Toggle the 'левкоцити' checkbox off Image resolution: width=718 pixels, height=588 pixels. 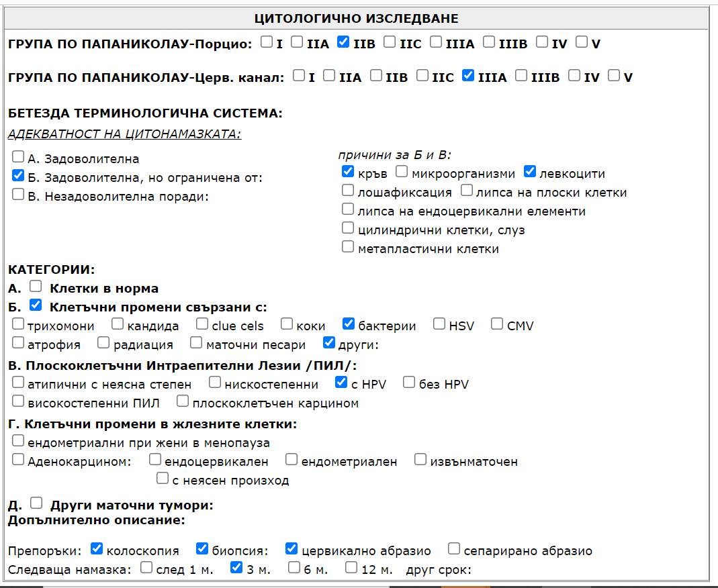(x=529, y=172)
